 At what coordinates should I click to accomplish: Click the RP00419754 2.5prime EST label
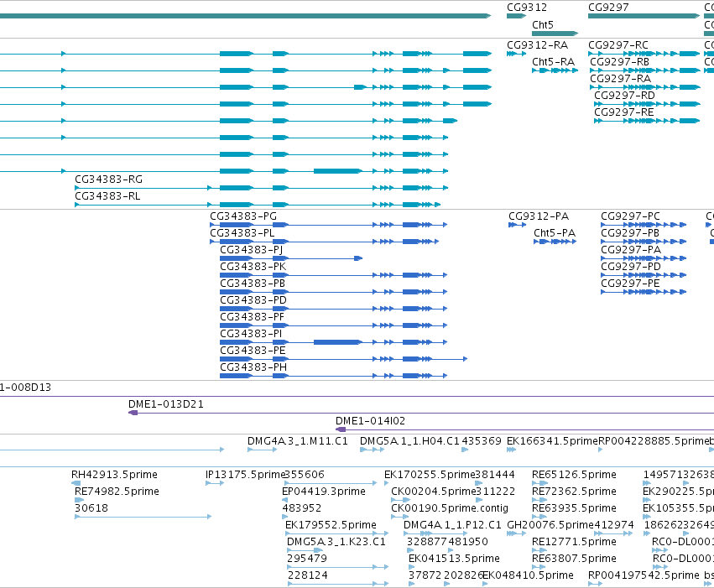(x=644, y=575)
